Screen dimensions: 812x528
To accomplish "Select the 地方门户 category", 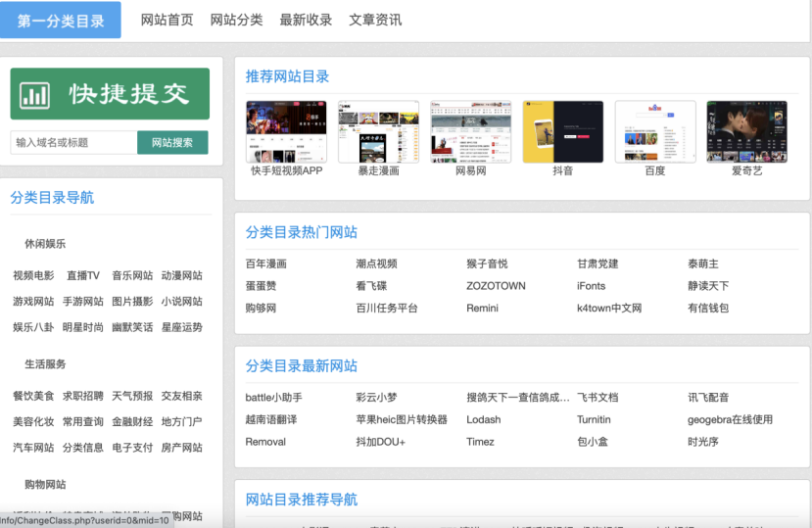I will pos(182,422).
